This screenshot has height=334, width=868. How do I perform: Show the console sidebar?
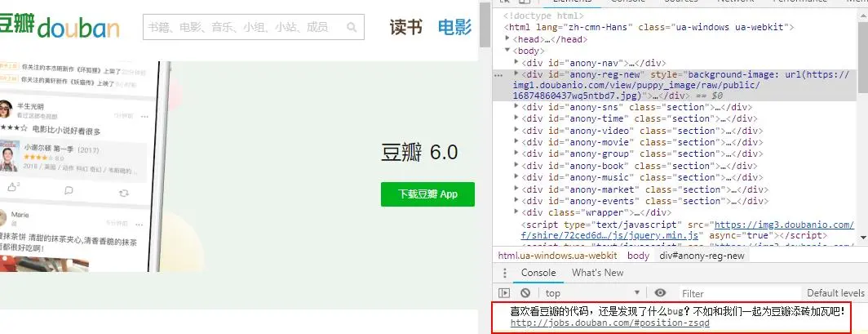pos(504,293)
